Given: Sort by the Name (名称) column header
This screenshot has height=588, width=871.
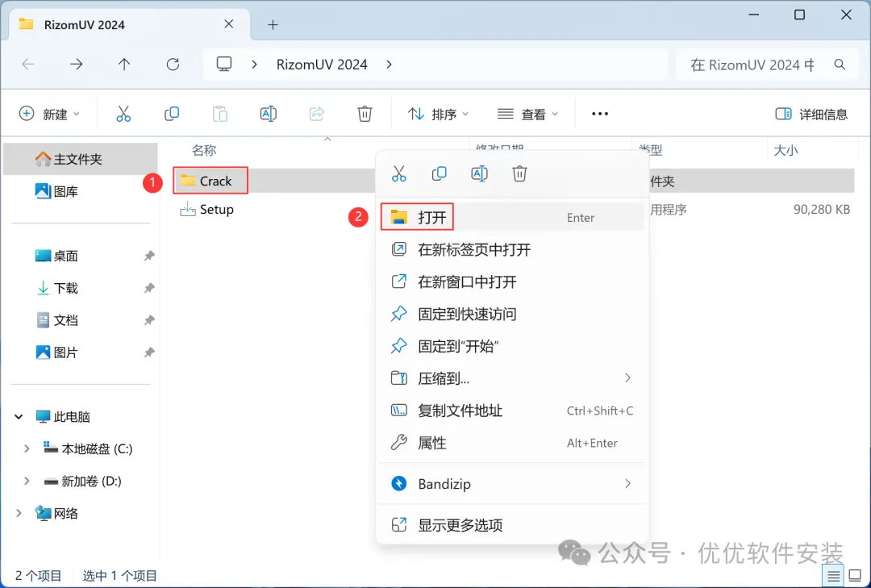Looking at the screenshot, I should pos(204,150).
